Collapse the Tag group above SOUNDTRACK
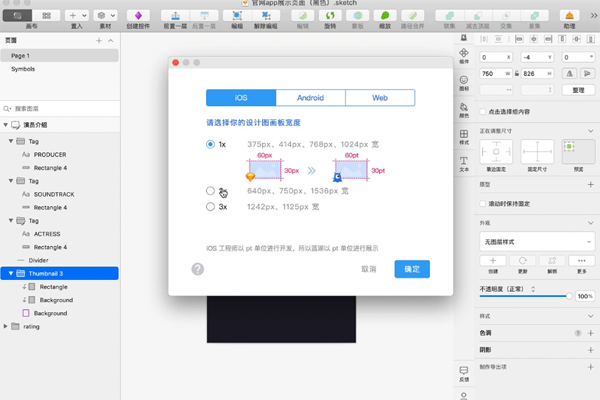This screenshot has width=600, height=400. tap(11, 181)
